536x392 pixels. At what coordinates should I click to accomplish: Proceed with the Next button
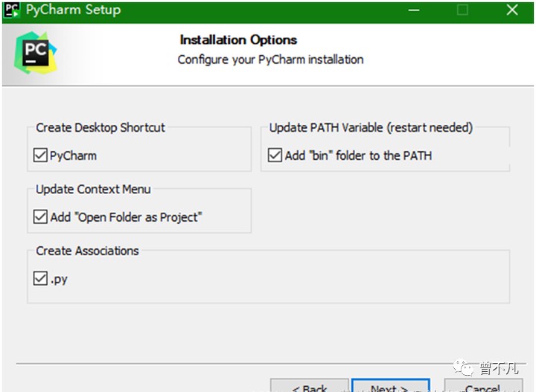tap(390, 385)
